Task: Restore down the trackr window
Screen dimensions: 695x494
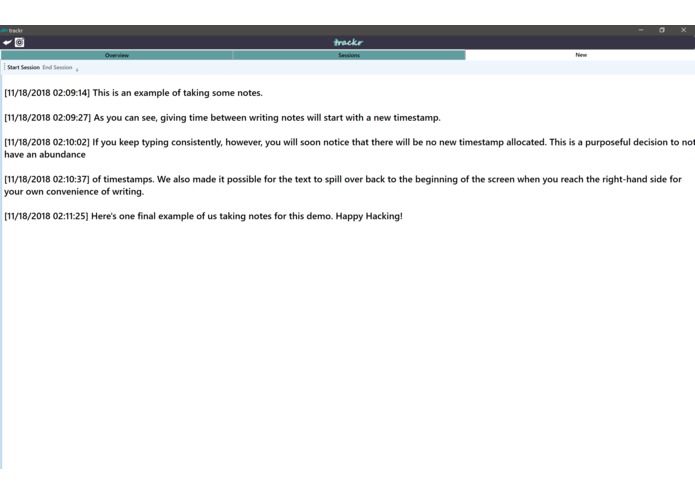Action: pos(662,30)
